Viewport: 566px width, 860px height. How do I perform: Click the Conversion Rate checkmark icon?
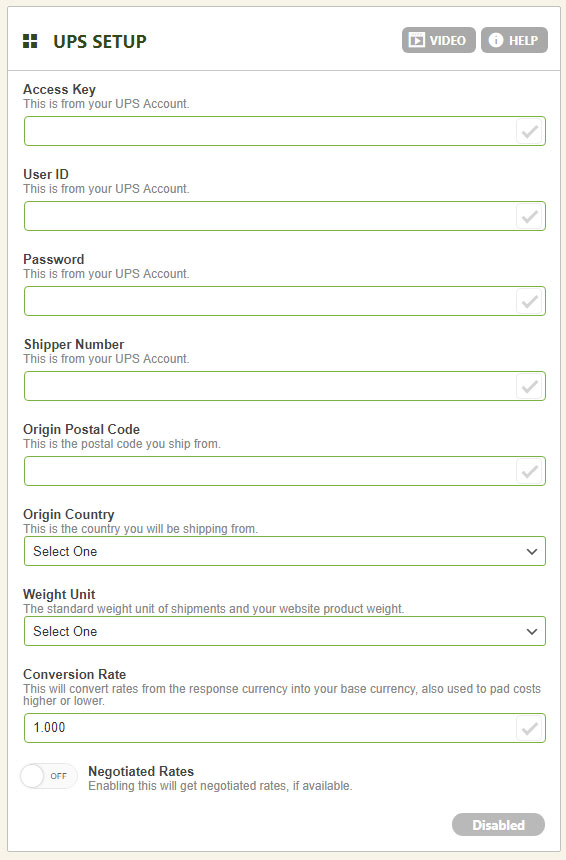pos(530,728)
